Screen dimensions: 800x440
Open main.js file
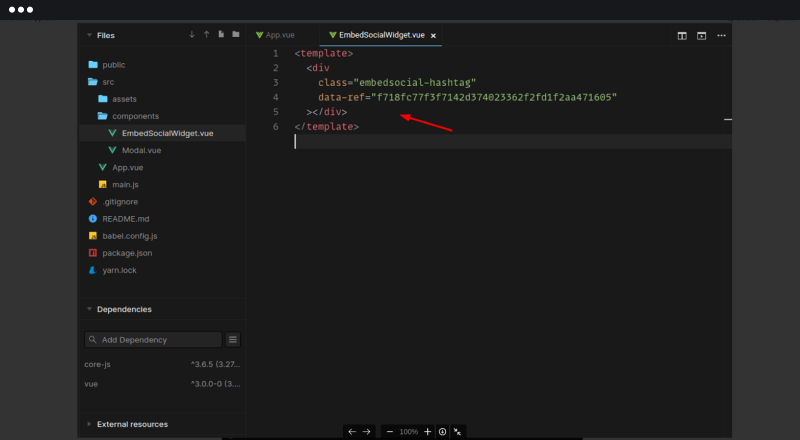click(x=125, y=184)
